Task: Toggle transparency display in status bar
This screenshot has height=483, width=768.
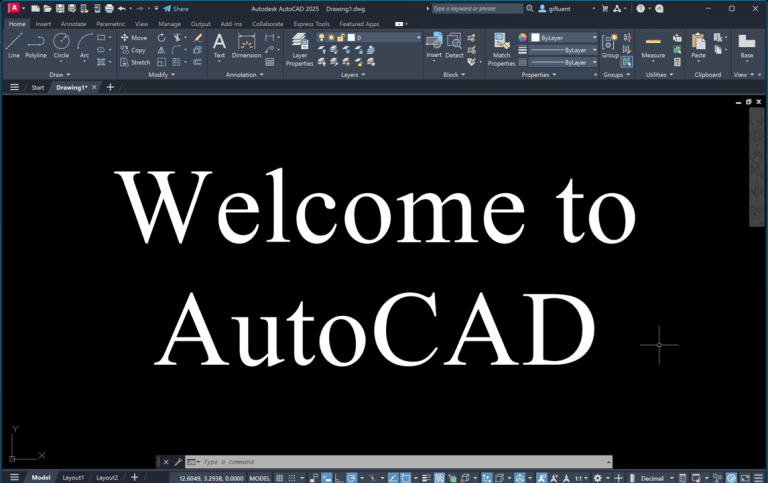Action: [x=439, y=478]
